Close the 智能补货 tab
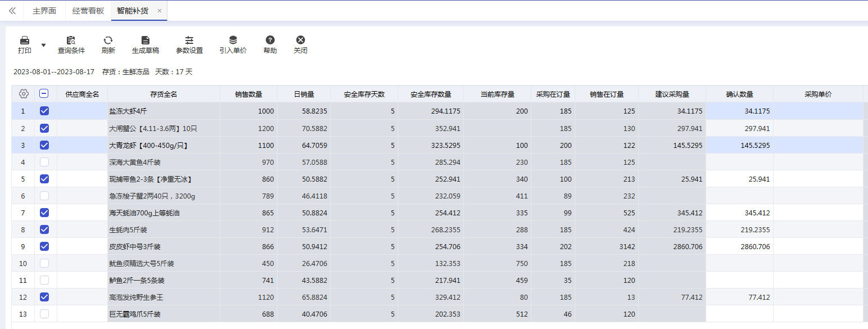 tap(160, 11)
